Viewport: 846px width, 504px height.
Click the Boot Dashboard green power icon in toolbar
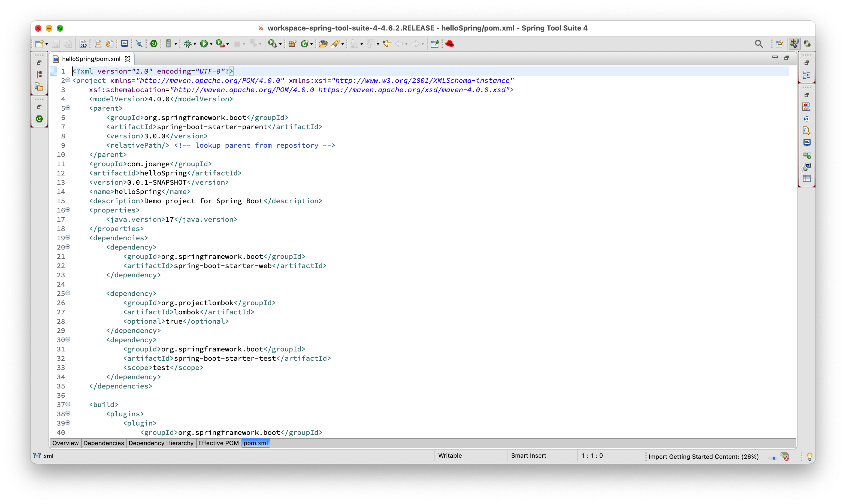(x=153, y=44)
